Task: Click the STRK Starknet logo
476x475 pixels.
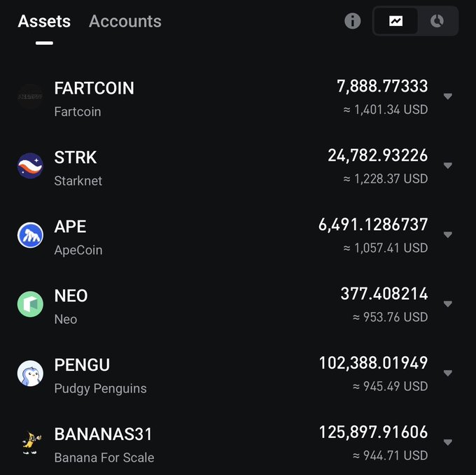Action: click(x=30, y=166)
